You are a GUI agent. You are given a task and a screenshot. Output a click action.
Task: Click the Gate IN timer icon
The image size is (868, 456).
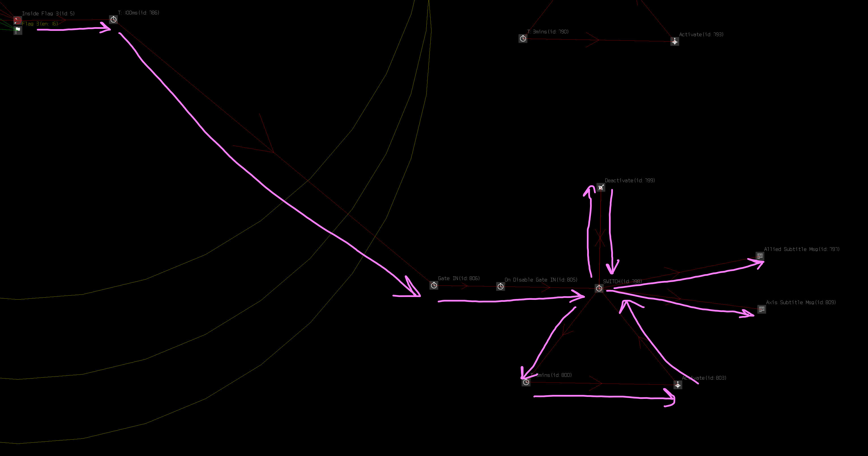coord(434,285)
